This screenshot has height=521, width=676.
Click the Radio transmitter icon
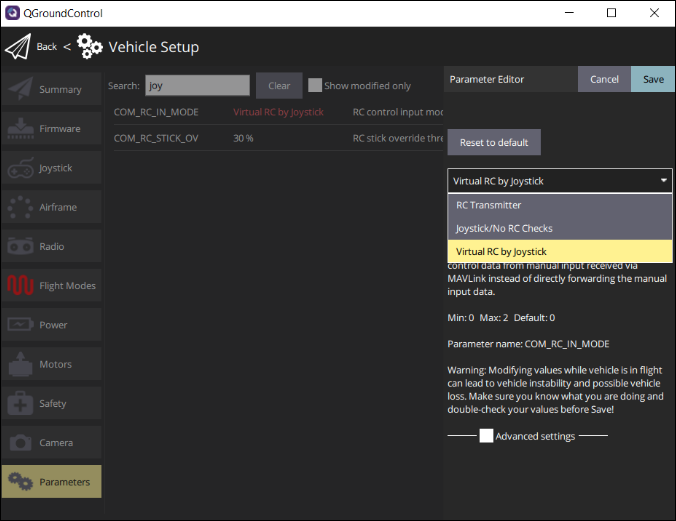coord(20,246)
